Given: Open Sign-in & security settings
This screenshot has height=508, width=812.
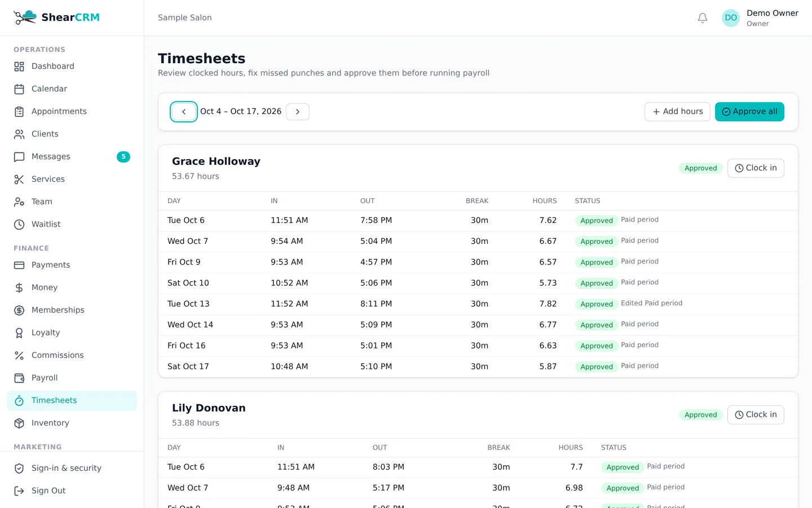Looking at the screenshot, I should coord(72,468).
